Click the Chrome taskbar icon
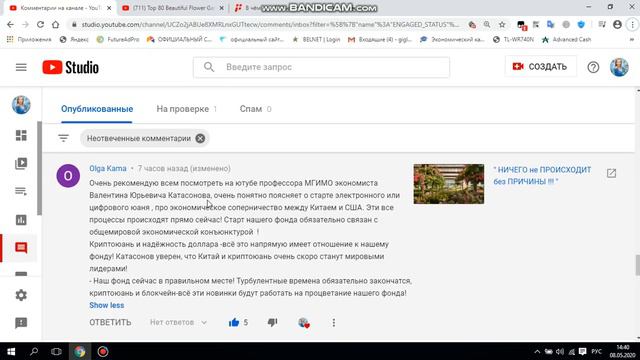Screen dimensions: 640x360 (x=80, y=351)
